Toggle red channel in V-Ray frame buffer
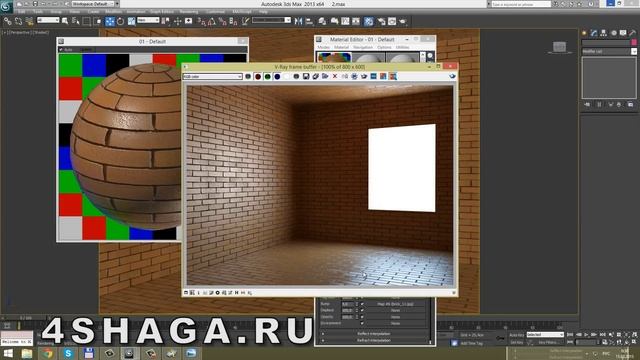This screenshot has width=640, height=360. click(258, 76)
